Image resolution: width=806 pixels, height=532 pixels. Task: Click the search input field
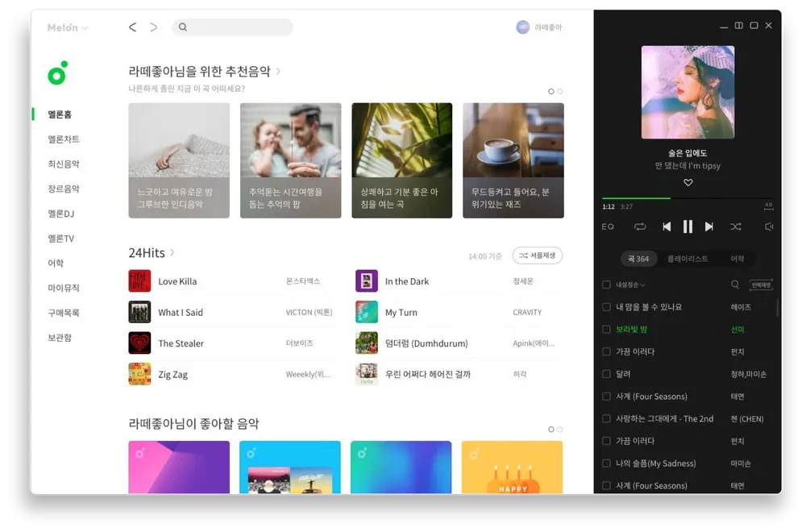click(x=233, y=27)
